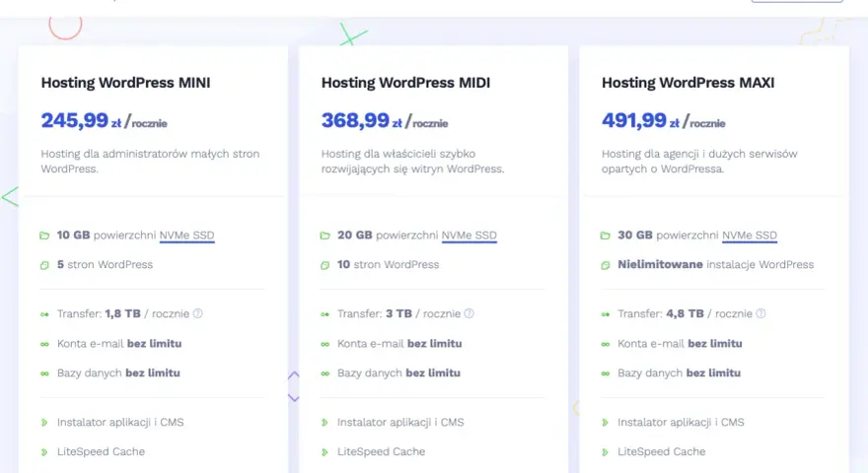Click 'Konta e-mail bez limitu' in MIDI plan

click(399, 344)
